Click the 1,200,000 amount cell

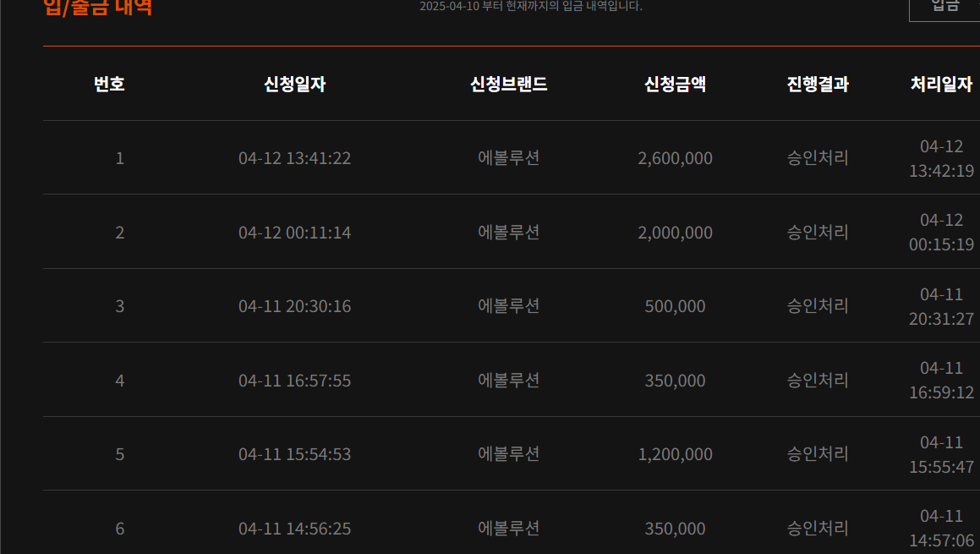675,454
